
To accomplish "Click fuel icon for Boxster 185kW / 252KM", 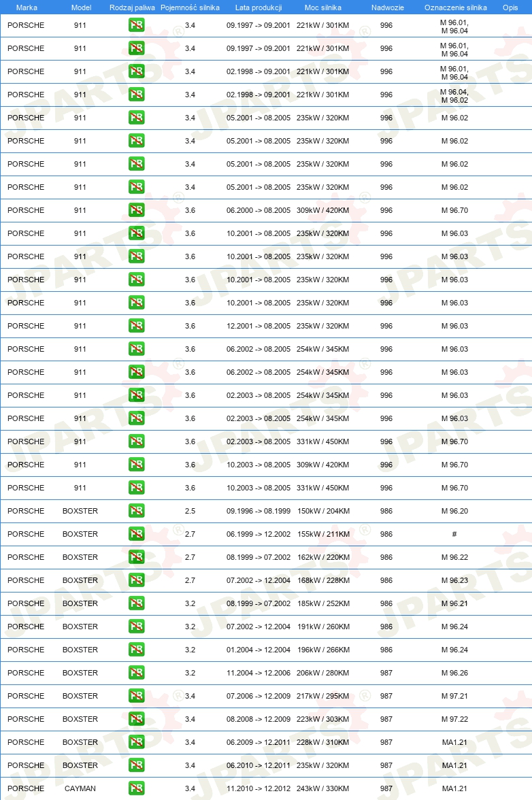I will [136, 603].
